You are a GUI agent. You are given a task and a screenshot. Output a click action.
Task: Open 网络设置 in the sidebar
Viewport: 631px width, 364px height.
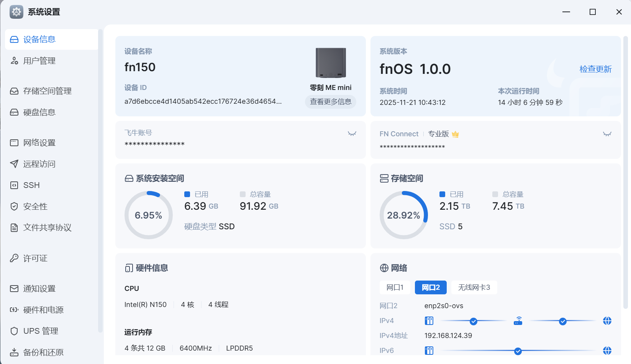click(x=51, y=143)
